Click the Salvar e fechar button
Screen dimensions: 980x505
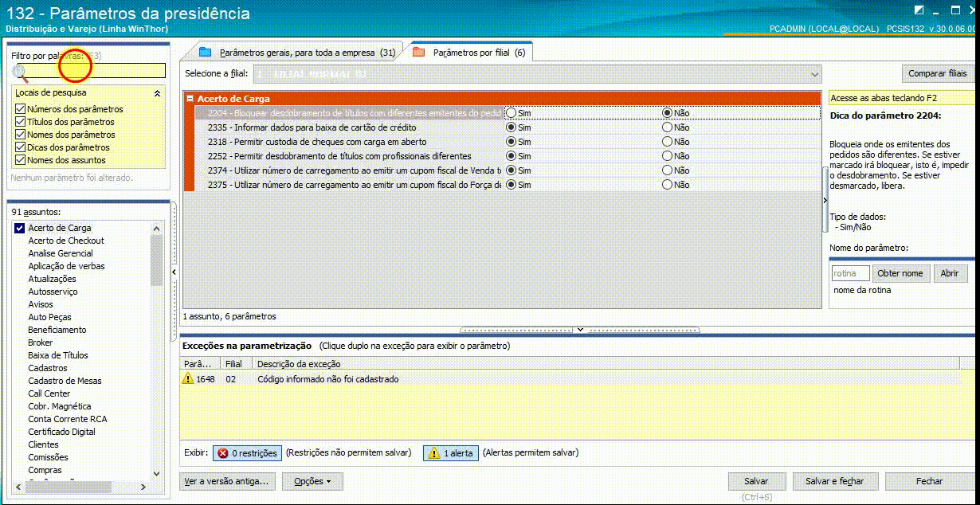pos(835,481)
